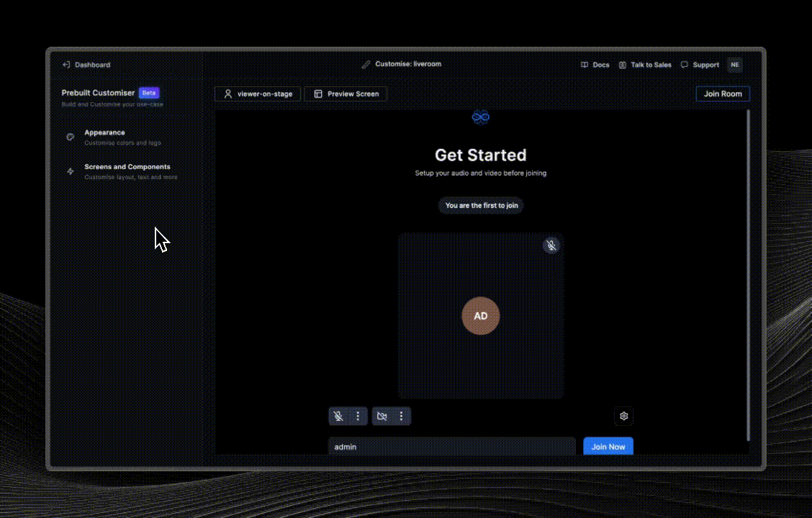Image resolution: width=812 pixels, height=518 pixels.
Task: Click the Screens and Components lightning icon
Action: tap(71, 171)
